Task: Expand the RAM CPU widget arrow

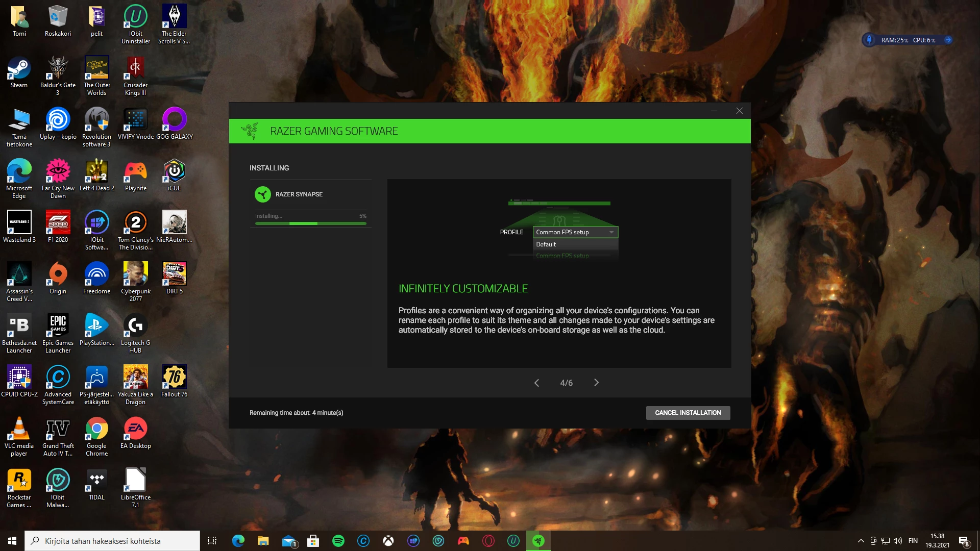Action: click(948, 40)
